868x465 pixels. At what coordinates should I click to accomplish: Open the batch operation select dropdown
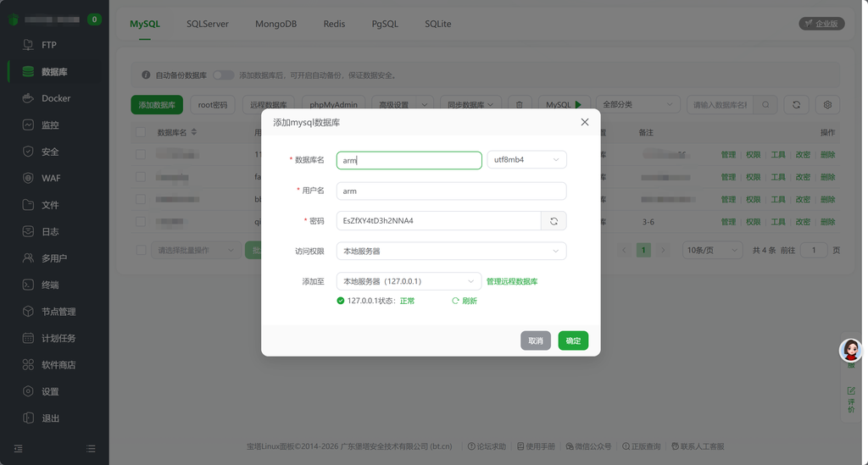point(196,250)
